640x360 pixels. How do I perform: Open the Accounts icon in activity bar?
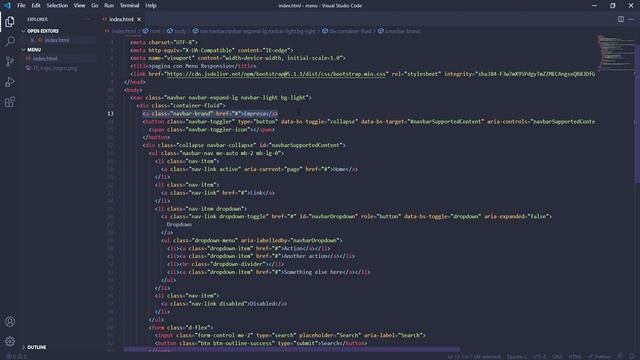point(10,322)
